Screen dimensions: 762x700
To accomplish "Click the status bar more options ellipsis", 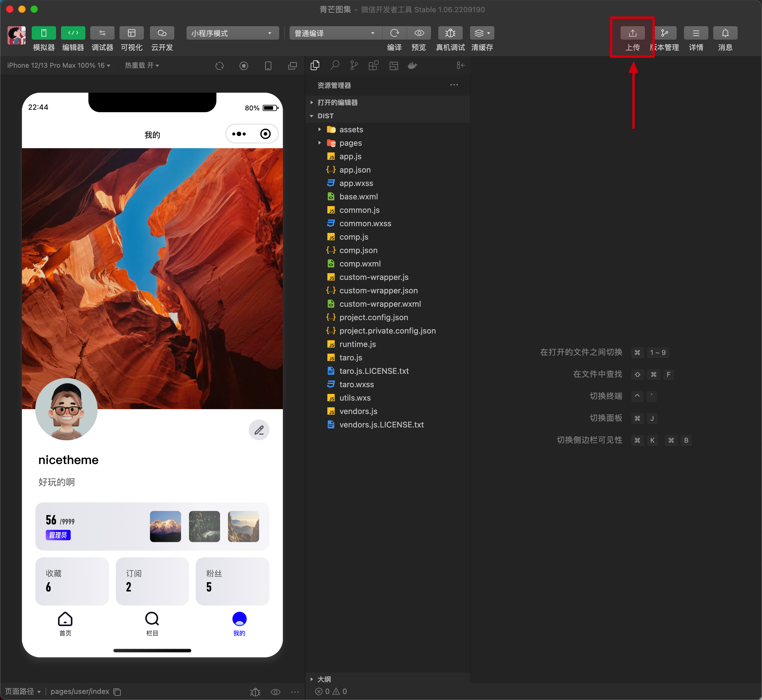I will (x=295, y=692).
